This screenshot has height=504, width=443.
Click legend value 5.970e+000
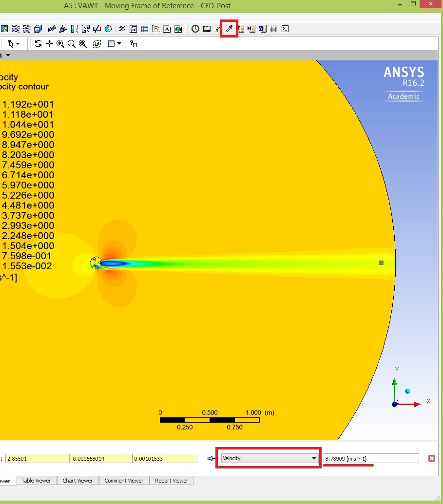28,185
